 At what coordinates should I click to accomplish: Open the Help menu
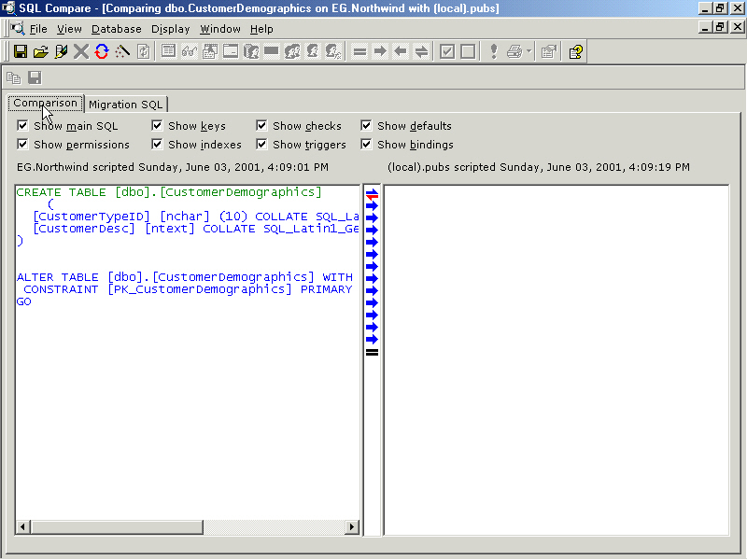pos(261,29)
